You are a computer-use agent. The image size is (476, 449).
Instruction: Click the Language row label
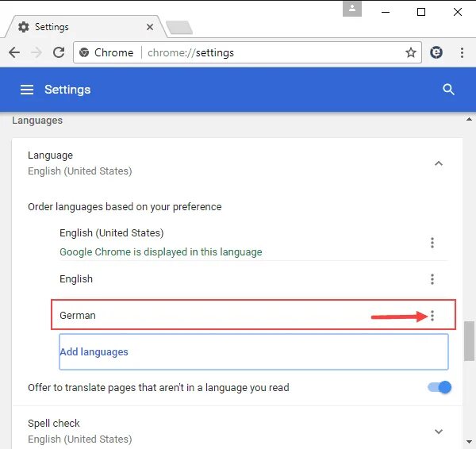pos(51,155)
